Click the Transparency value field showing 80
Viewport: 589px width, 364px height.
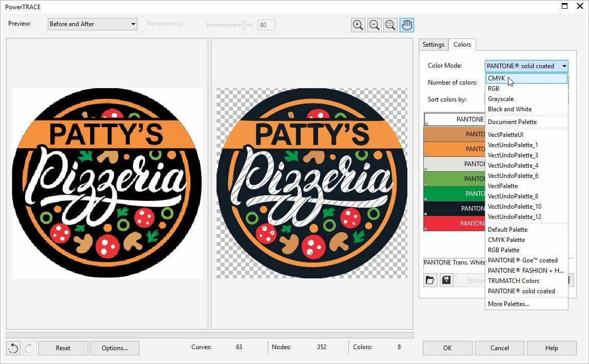point(266,25)
